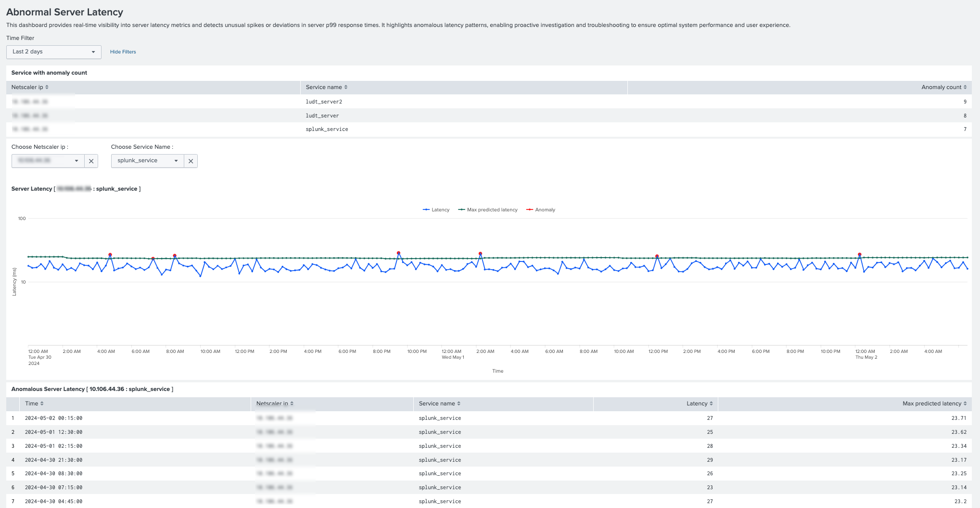The width and height of the screenshot is (980, 508).
Task: Toggle Max predicted latency legend entry
Action: [x=488, y=210]
